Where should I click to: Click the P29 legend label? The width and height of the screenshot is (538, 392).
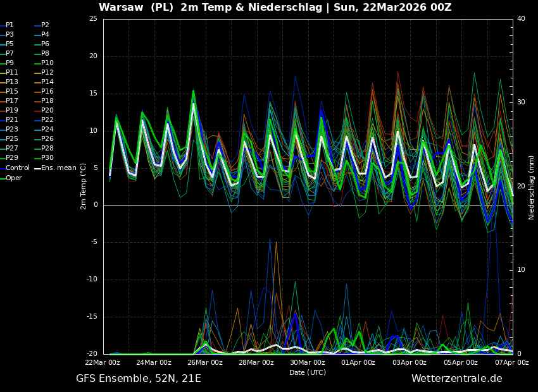click(x=11, y=157)
